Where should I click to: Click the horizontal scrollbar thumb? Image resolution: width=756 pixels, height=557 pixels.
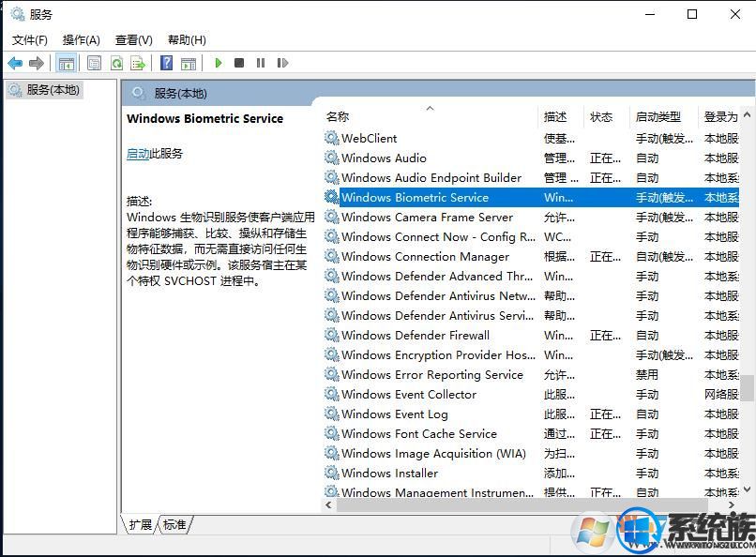[522, 505]
